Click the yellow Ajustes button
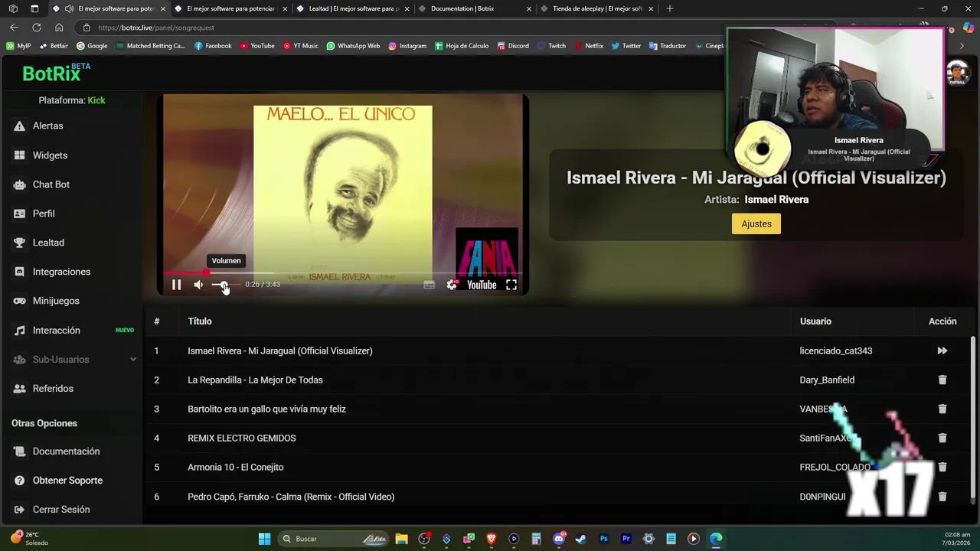 coord(756,223)
